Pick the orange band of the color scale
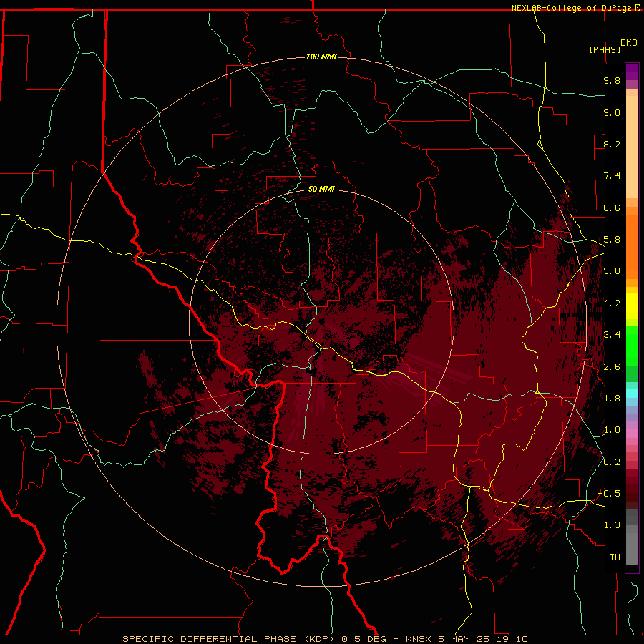The image size is (644, 644). pos(632,247)
